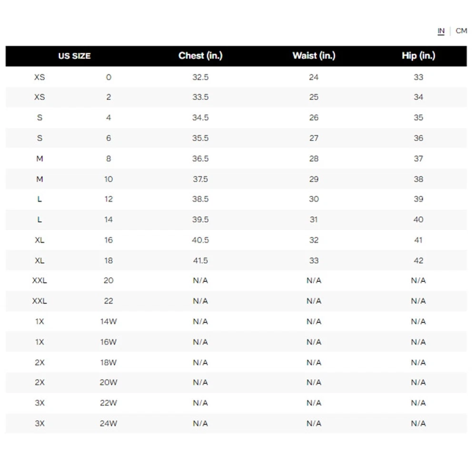The width and height of the screenshot is (476, 476).
Task: Select the 24W size row label
Action: point(109,423)
